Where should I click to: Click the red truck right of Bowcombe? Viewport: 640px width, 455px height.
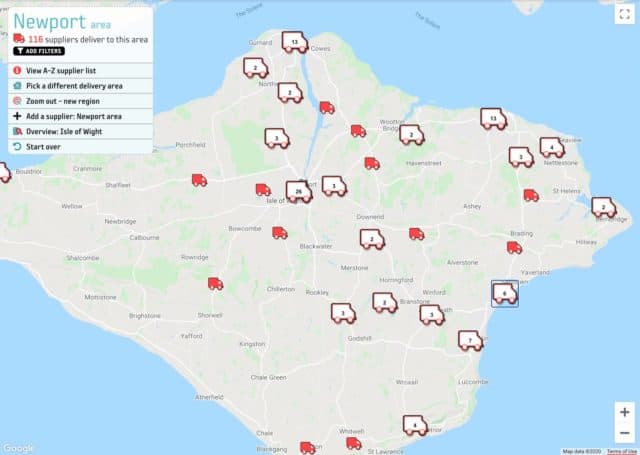(280, 233)
